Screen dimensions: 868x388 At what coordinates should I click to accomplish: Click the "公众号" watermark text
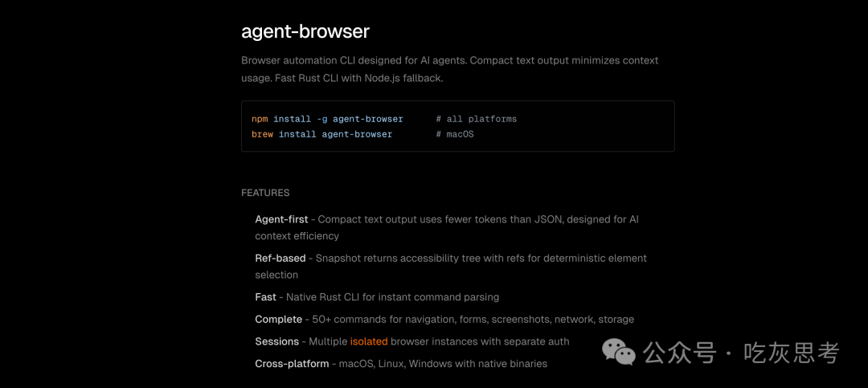(680, 353)
